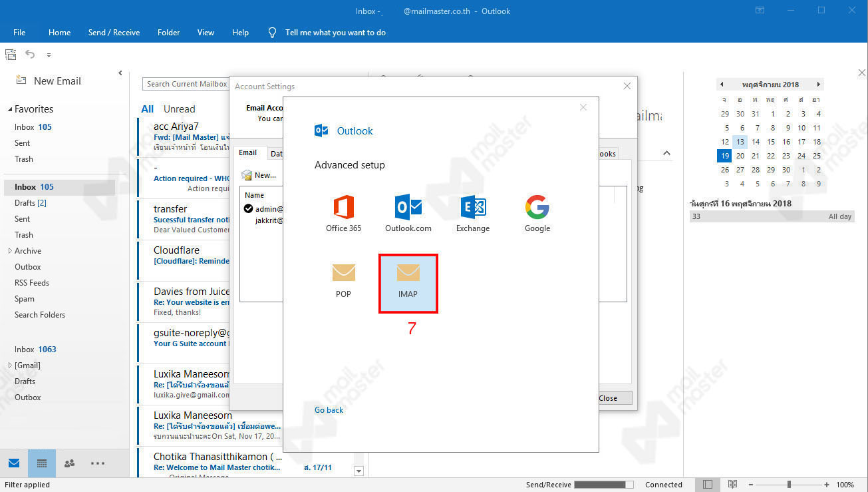Click inside the Search Current Mailbox field

tap(185, 83)
